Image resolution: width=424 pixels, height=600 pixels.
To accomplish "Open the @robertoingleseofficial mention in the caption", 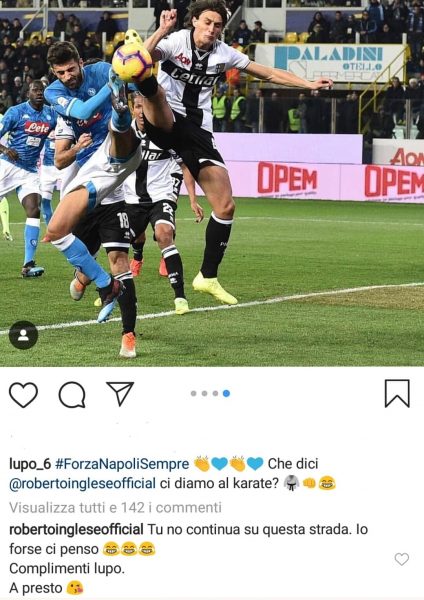I will point(82,483).
